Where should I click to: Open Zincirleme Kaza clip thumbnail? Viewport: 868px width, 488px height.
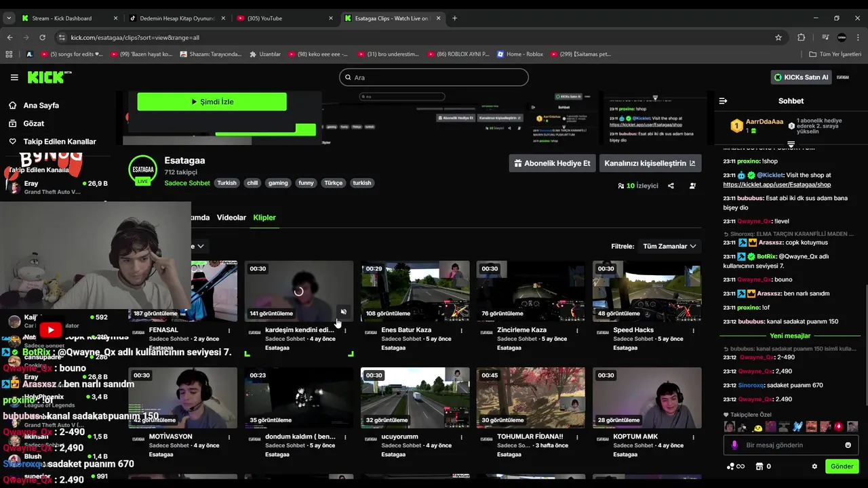[x=531, y=291]
